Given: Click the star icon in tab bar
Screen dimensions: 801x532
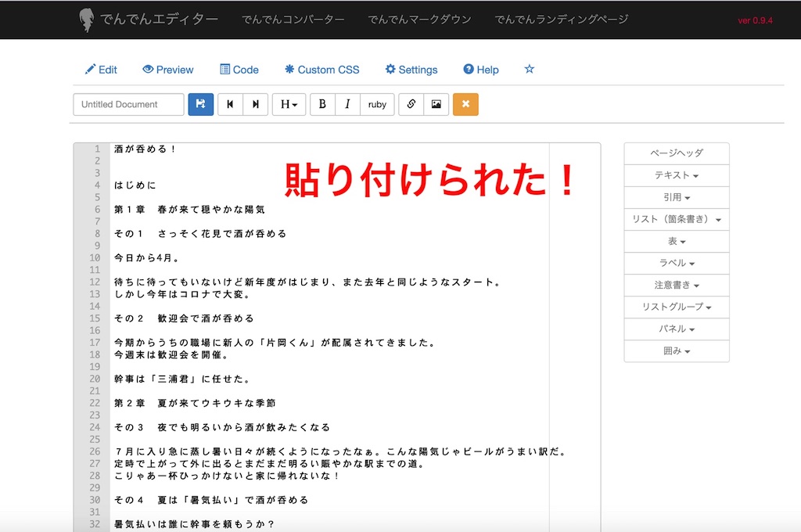Looking at the screenshot, I should point(529,69).
